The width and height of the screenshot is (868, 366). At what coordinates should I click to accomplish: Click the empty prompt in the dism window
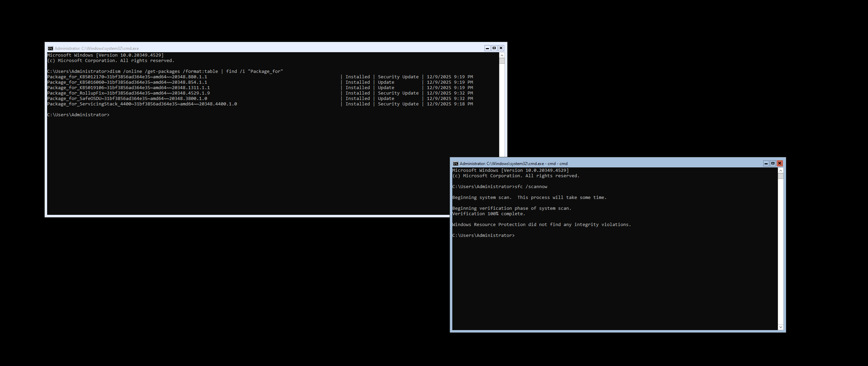[x=78, y=115]
